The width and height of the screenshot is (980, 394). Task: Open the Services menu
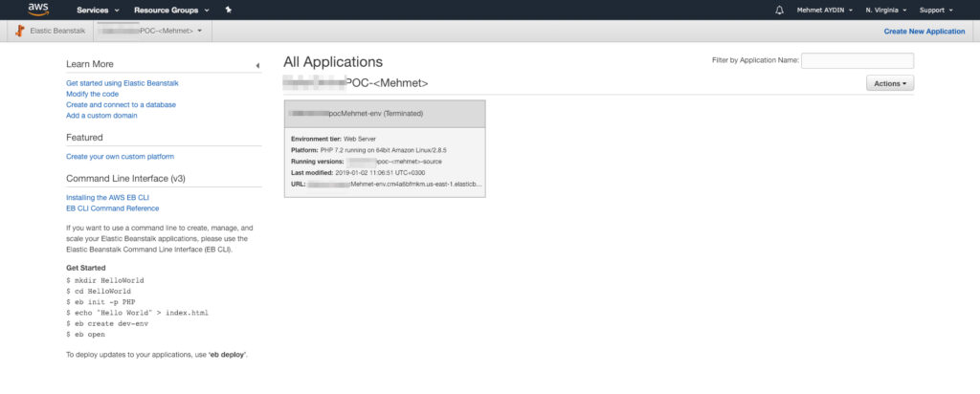[x=98, y=10]
